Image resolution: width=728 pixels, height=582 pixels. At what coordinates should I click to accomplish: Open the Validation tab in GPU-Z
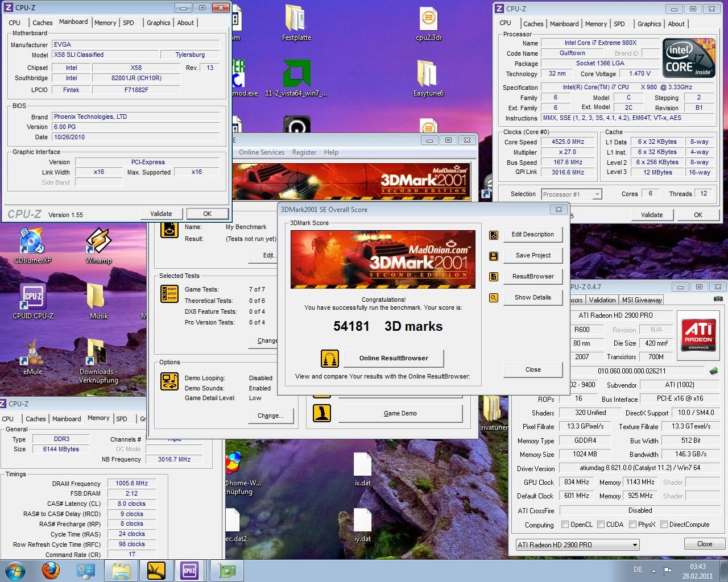click(602, 300)
